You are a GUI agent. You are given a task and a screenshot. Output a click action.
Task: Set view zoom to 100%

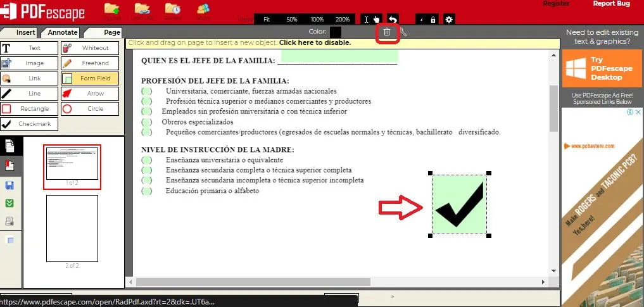(317, 19)
